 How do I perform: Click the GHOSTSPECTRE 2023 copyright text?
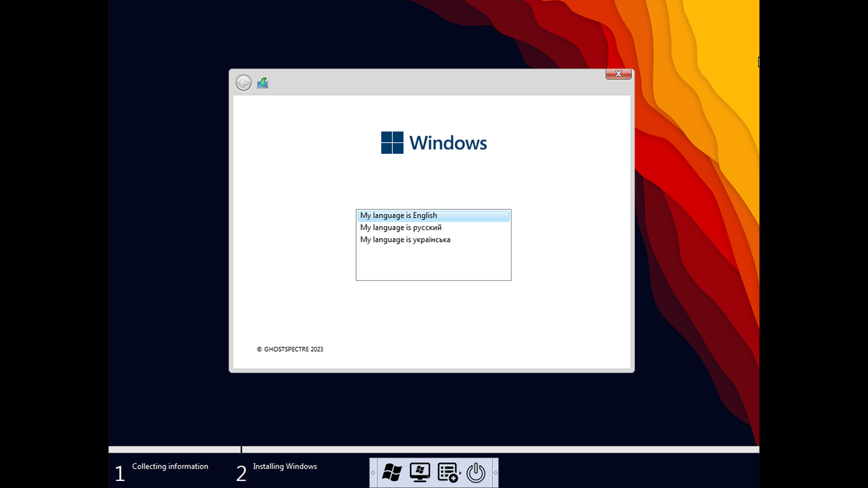[290, 349]
